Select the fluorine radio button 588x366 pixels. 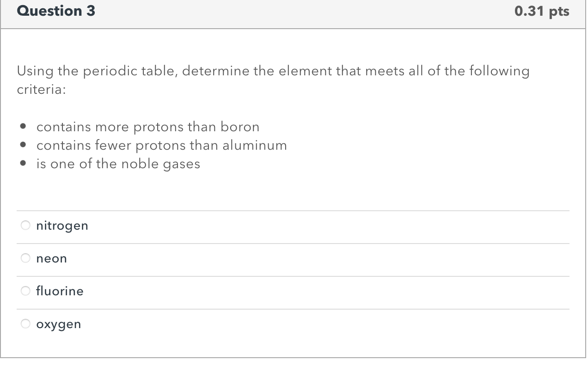(25, 291)
